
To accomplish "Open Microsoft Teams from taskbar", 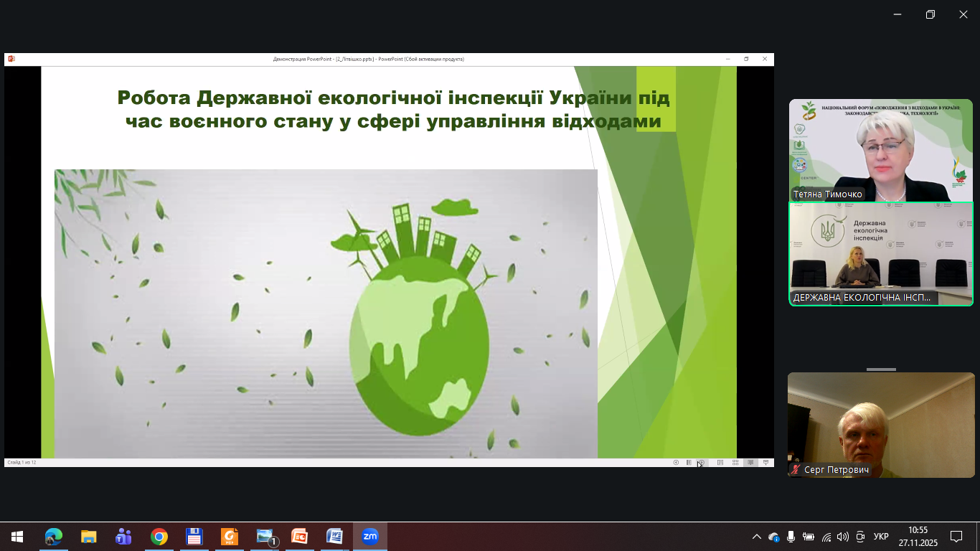I will coord(123,537).
